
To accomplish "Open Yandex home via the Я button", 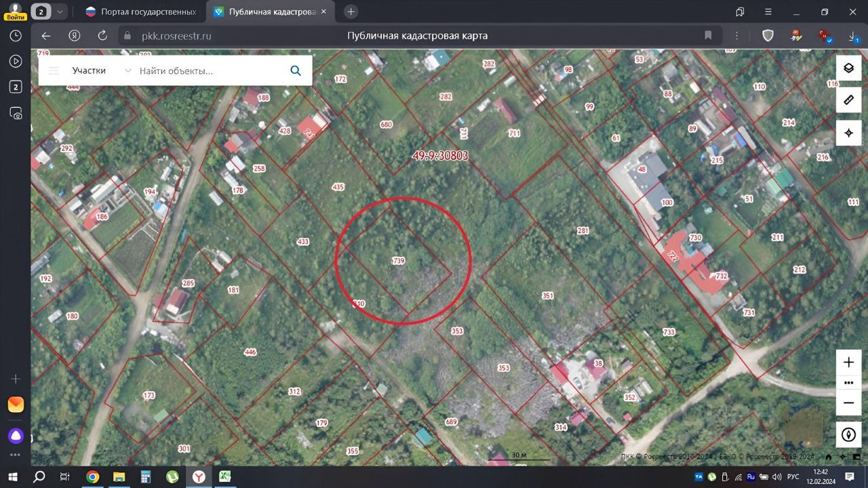I will tap(75, 36).
